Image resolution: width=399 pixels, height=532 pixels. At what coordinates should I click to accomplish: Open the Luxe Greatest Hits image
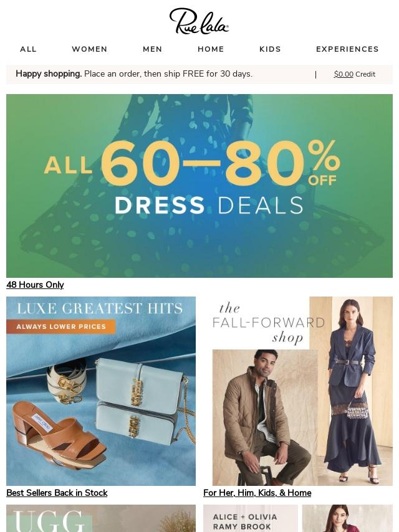coord(101,391)
